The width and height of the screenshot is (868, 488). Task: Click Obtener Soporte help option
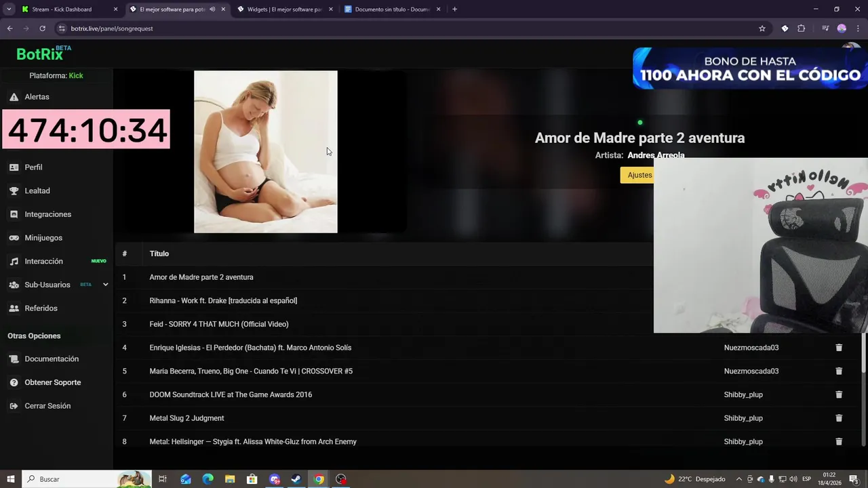(52, 383)
